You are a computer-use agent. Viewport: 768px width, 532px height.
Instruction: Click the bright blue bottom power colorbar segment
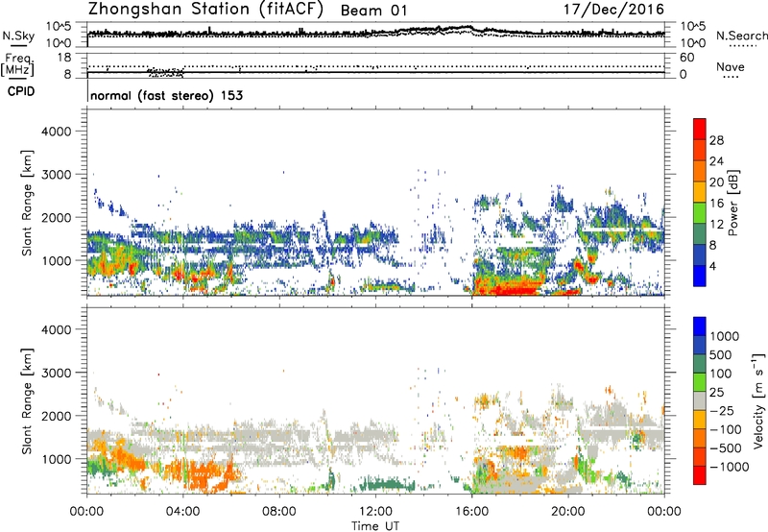[700, 276]
